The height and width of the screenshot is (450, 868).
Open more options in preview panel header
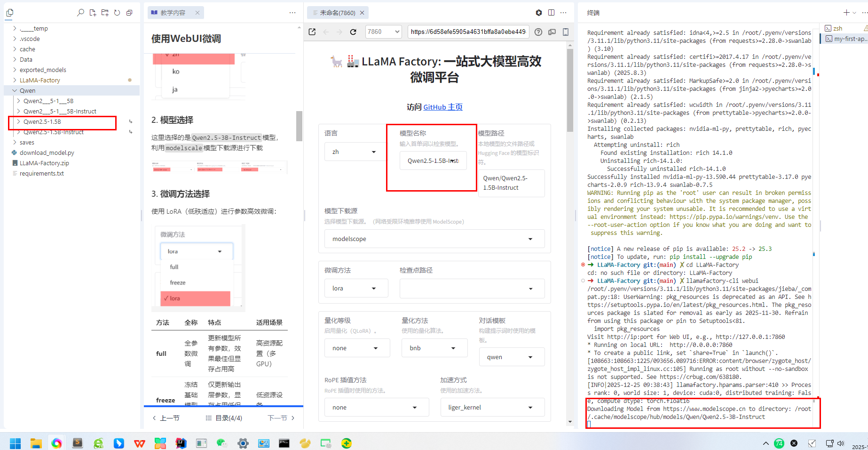point(563,13)
